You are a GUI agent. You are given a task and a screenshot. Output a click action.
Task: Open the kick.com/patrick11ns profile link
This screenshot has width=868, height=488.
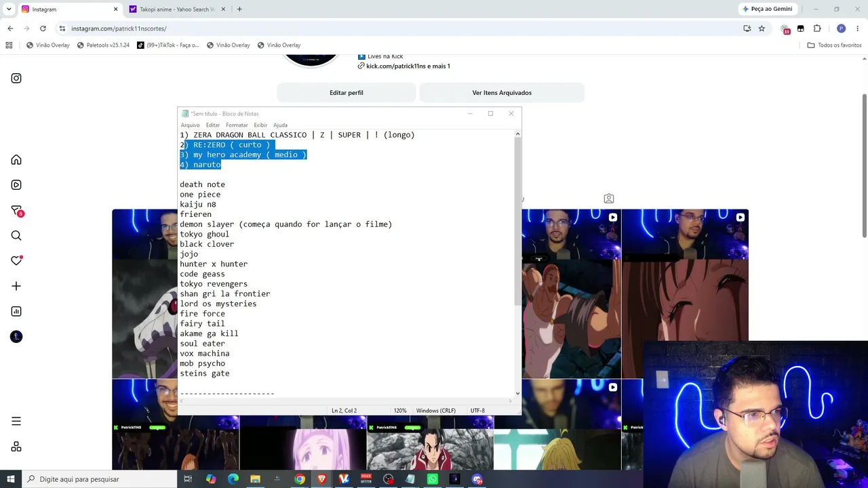tap(408, 66)
